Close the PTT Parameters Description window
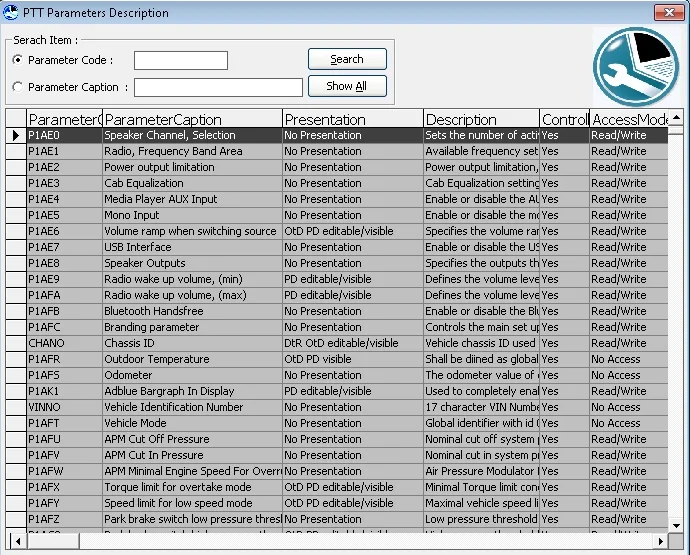 point(669,12)
